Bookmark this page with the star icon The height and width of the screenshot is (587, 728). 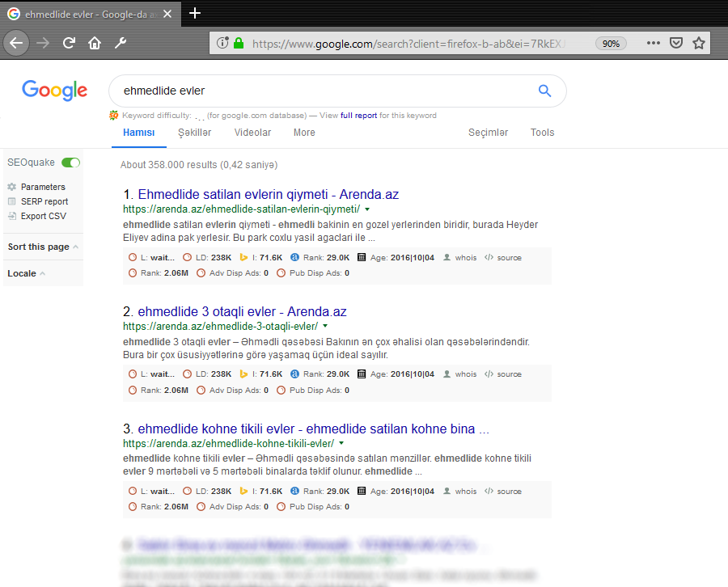(x=699, y=43)
